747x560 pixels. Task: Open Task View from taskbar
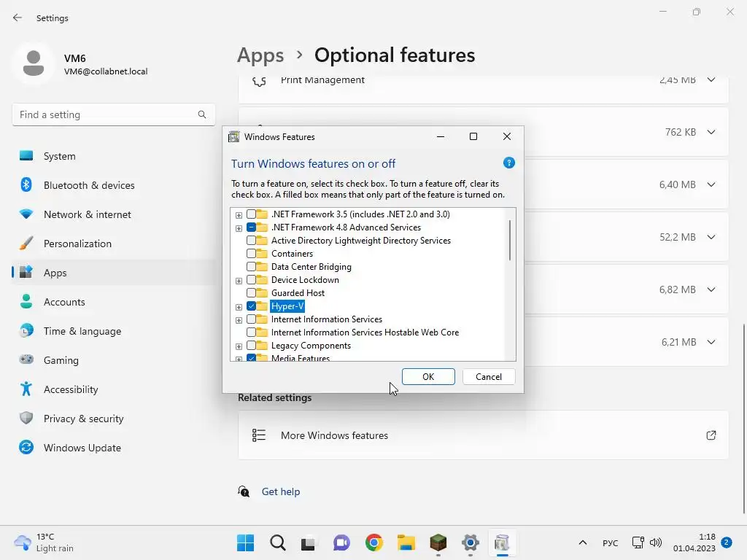(x=309, y=542)
